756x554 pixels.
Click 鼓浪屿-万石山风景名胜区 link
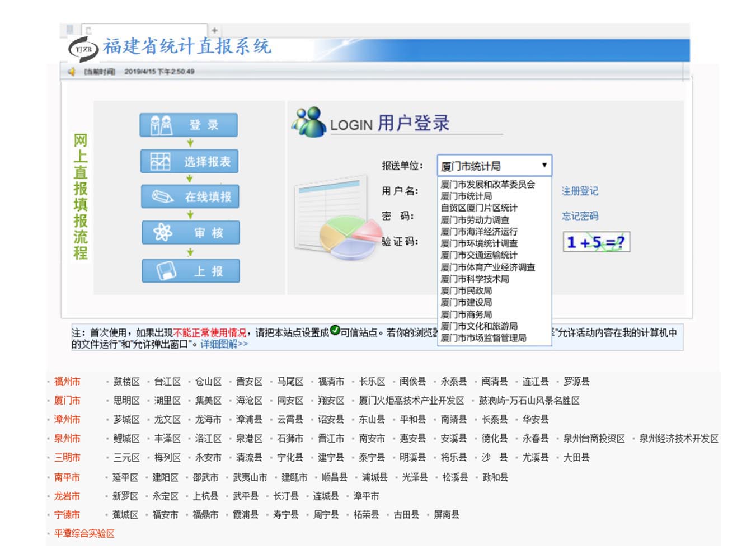pyautogui.click(x=529, y=401)
